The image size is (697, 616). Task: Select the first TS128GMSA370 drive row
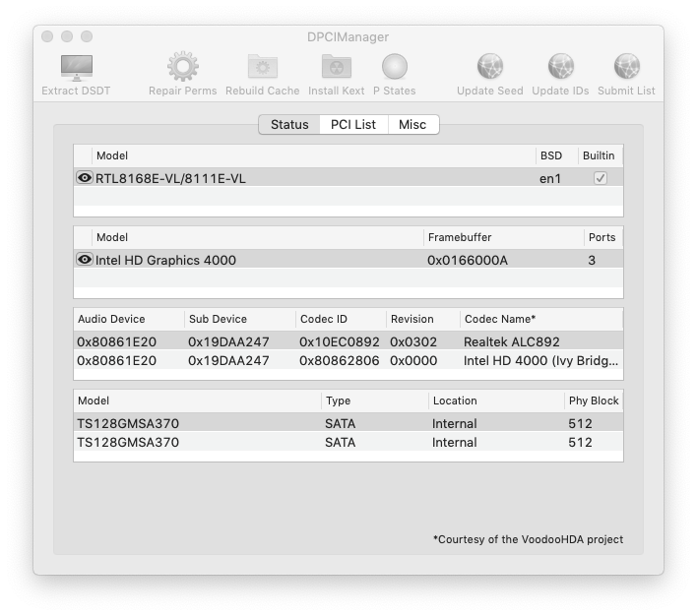(x=348, y=423)
